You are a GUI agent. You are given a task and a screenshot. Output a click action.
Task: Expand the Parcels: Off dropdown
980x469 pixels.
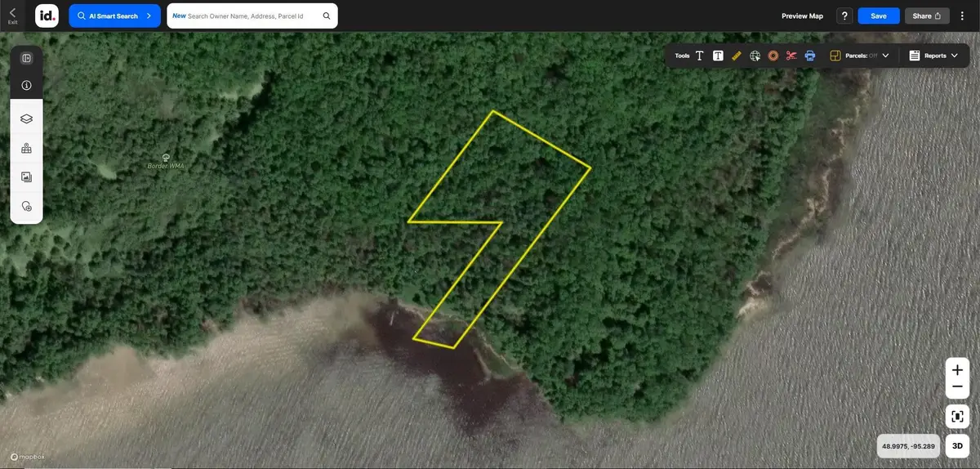(860, 56)
